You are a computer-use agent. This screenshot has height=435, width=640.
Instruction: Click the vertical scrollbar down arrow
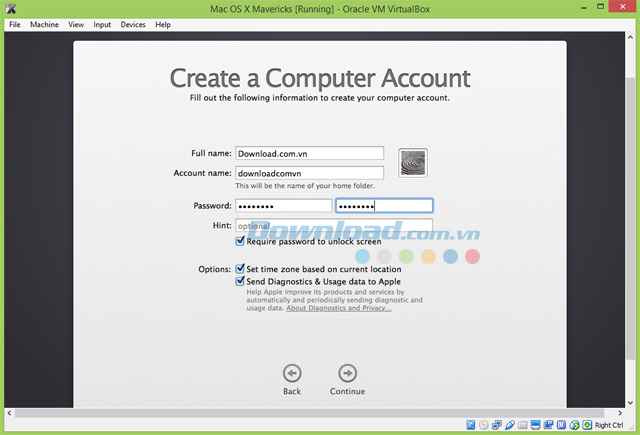(x=630, y=403)
